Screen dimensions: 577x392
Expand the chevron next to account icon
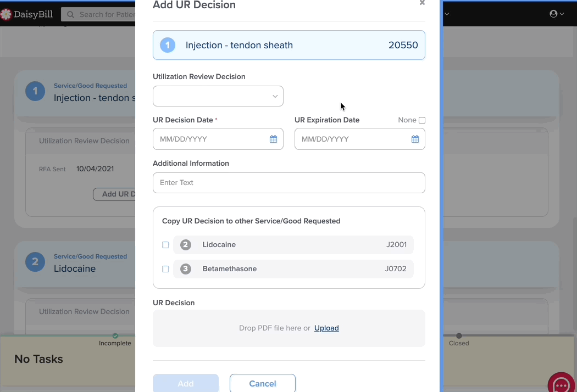point(562,14)
